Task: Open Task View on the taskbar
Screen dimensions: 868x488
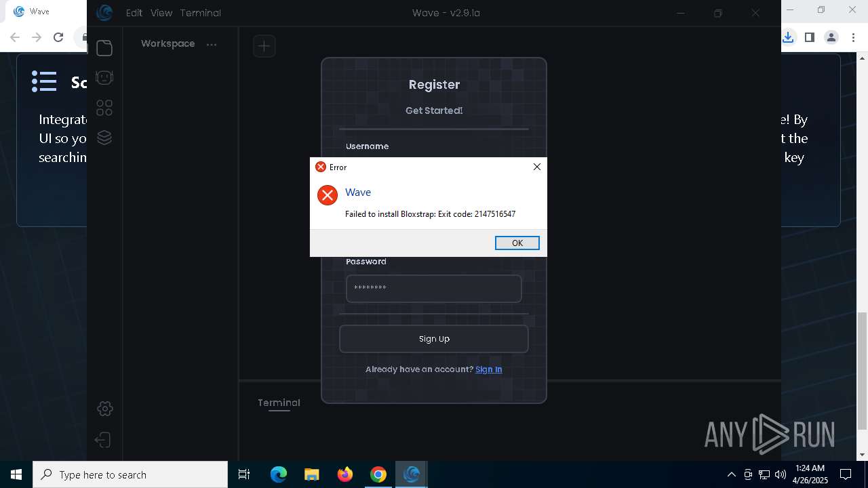Action: (244, 474)
